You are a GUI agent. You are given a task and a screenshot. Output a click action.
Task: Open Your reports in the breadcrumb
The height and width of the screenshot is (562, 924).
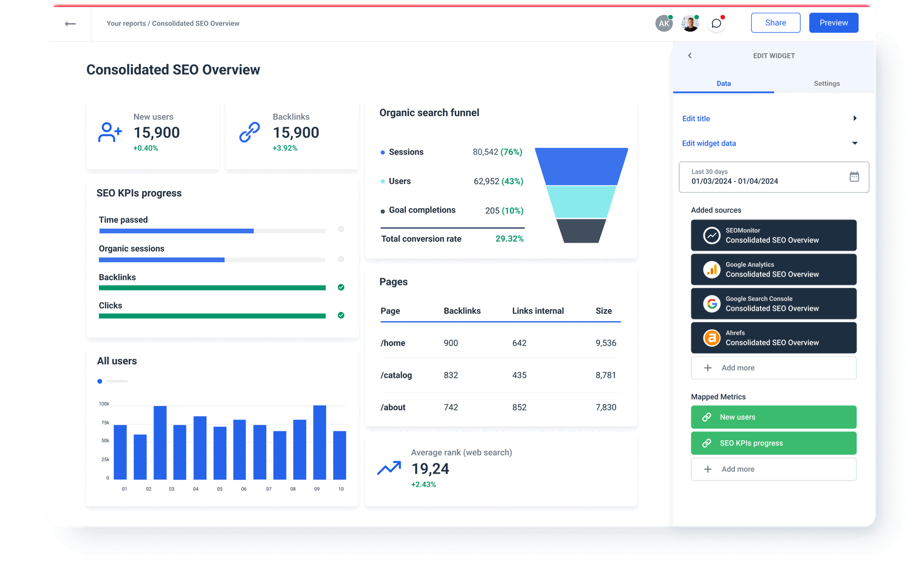pos(126,23)
